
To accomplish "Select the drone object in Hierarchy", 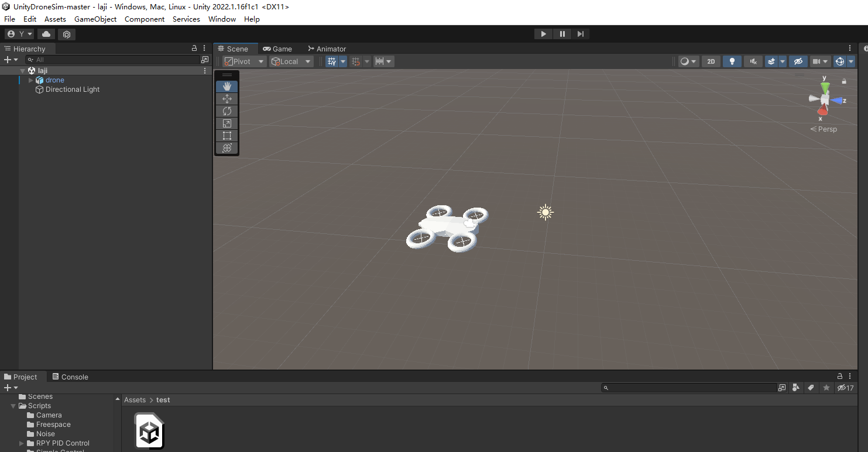I will coord(55,80).
